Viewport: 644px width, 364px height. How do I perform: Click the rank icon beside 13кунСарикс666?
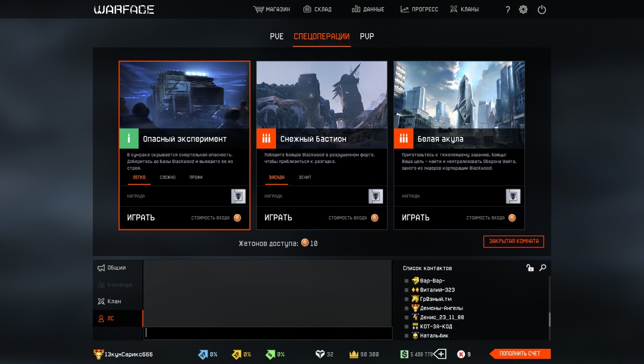coord(98,354)
